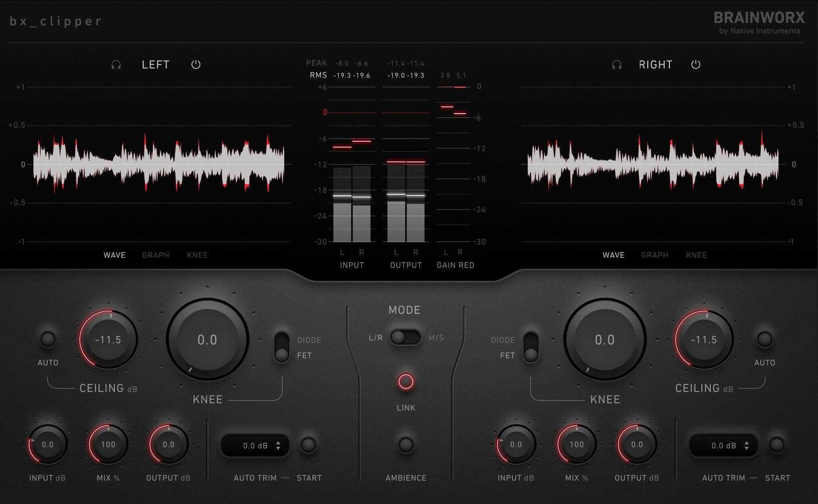Click the input RMS reading -19.3 -19.6
This screenshot has height=504, width=818.
point(352,75)
